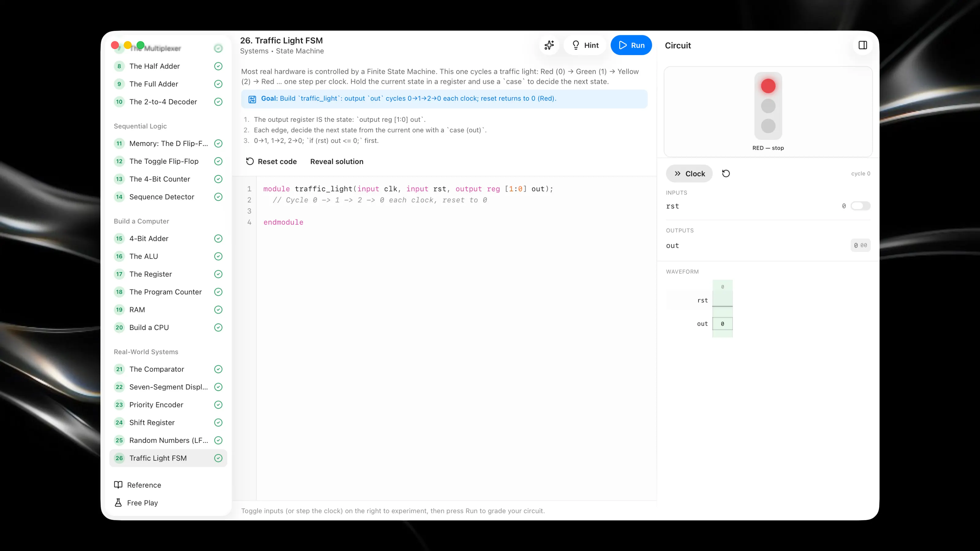Select The 2-to-4 Decoder lesson

coord(168,102)
